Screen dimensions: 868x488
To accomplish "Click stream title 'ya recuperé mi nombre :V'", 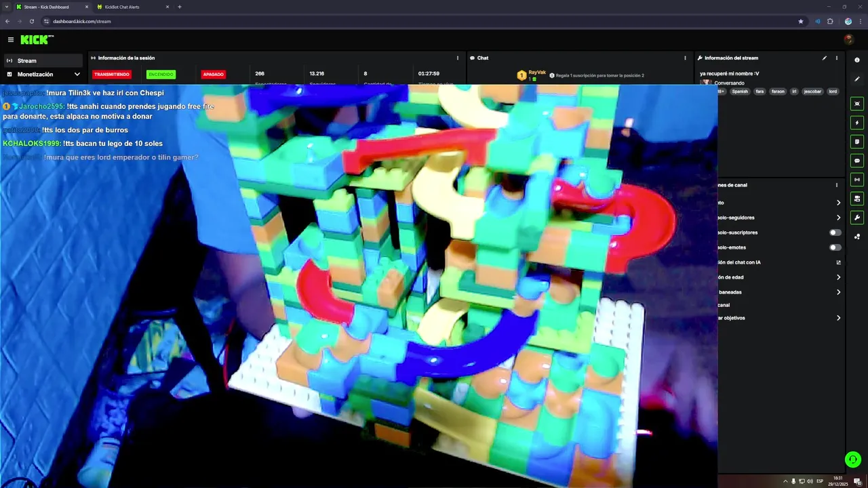I will 730,73.
